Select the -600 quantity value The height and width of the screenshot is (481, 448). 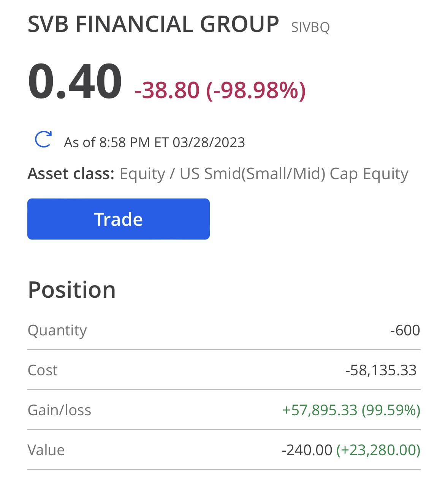point(405,330)
